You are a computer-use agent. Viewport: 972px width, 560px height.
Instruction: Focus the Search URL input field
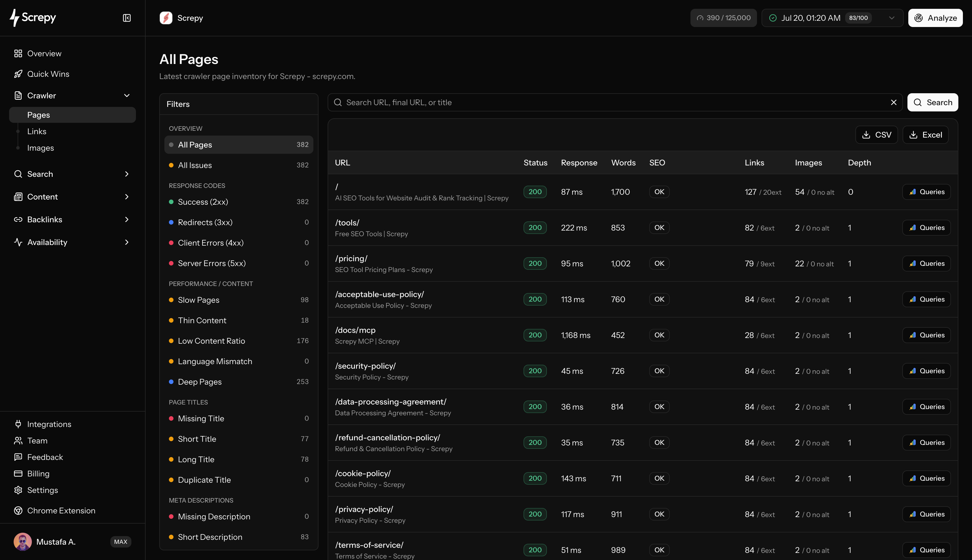pos(615,102)
